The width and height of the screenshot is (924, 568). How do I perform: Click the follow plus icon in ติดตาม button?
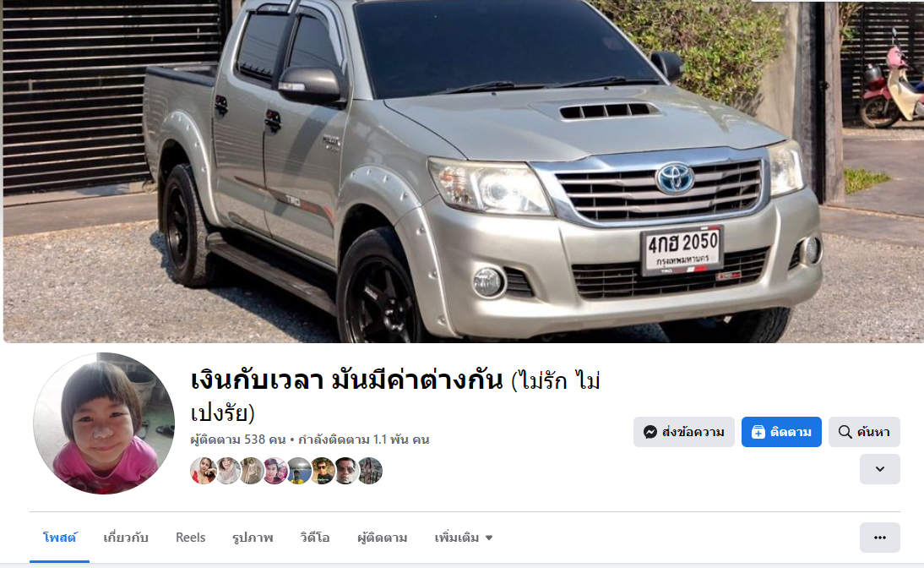[x=758, y=433]
